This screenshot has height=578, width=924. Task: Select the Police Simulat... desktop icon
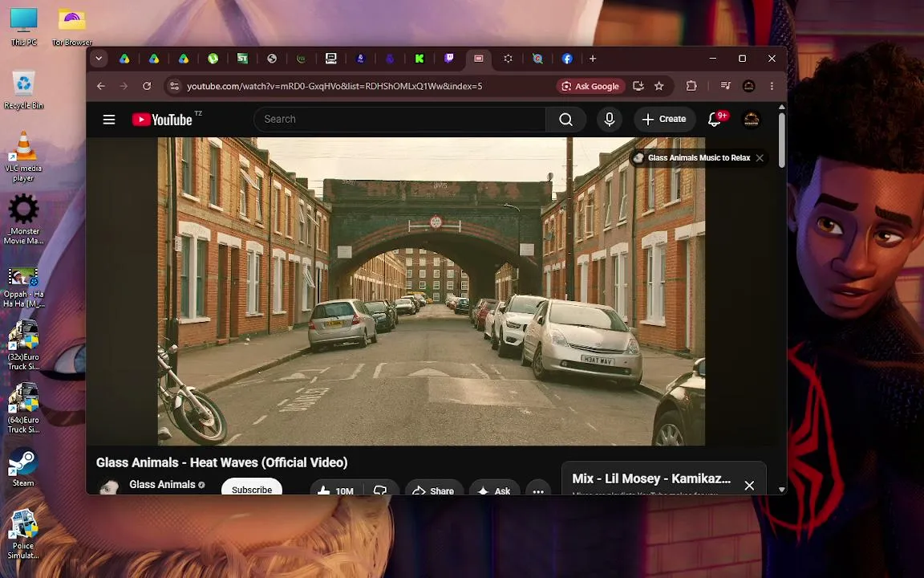tap(23, 534)
